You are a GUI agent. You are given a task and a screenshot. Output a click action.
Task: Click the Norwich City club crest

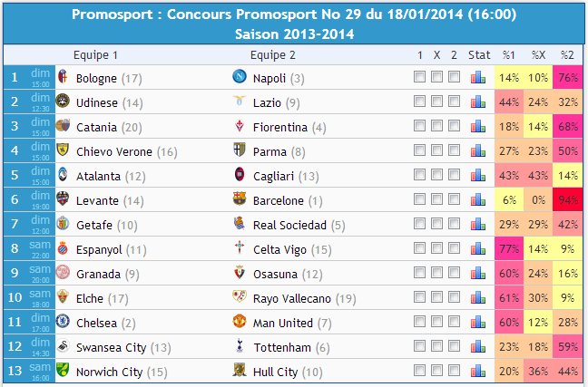(63, 370)
